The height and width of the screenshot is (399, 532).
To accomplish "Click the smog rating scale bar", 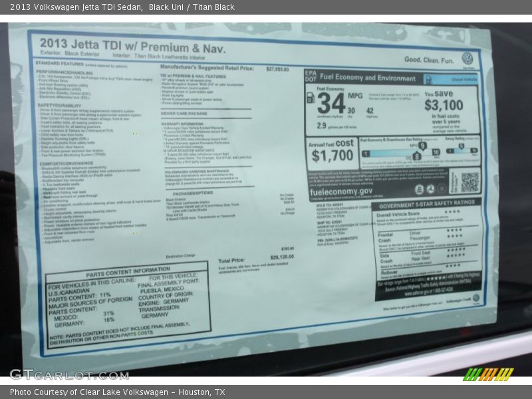I will coord(462,151).
